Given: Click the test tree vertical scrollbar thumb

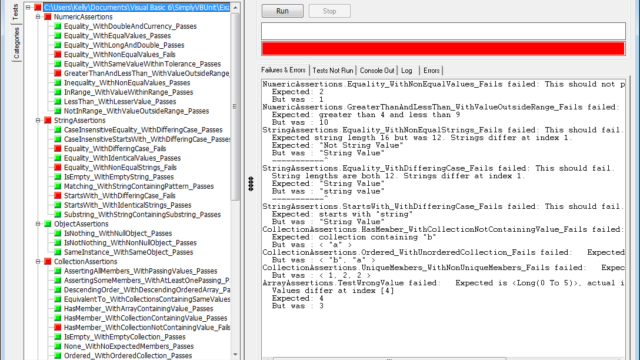Looking at the screenshot, I should click(235, 107).
